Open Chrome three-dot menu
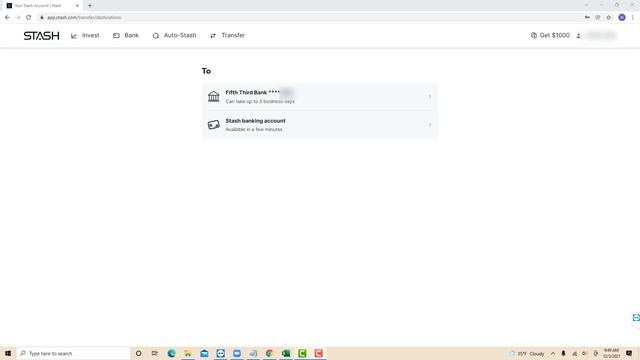640x360 pixels. tap(633, 18)
